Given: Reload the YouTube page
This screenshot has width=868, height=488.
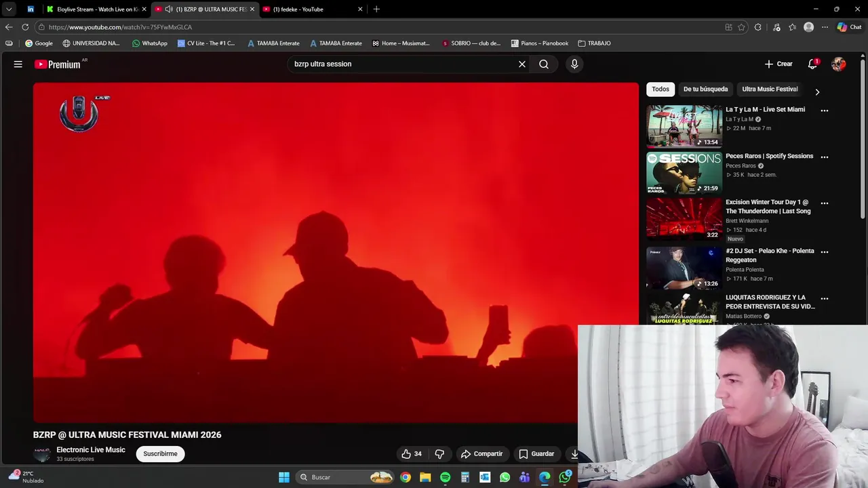Looking at the screenshot, I should click(x=25, y=27).
